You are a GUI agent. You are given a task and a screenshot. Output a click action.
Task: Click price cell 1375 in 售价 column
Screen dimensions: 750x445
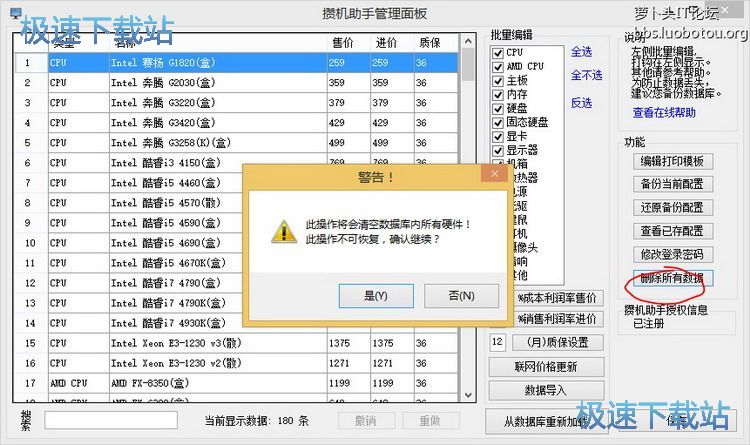(349, 344)
